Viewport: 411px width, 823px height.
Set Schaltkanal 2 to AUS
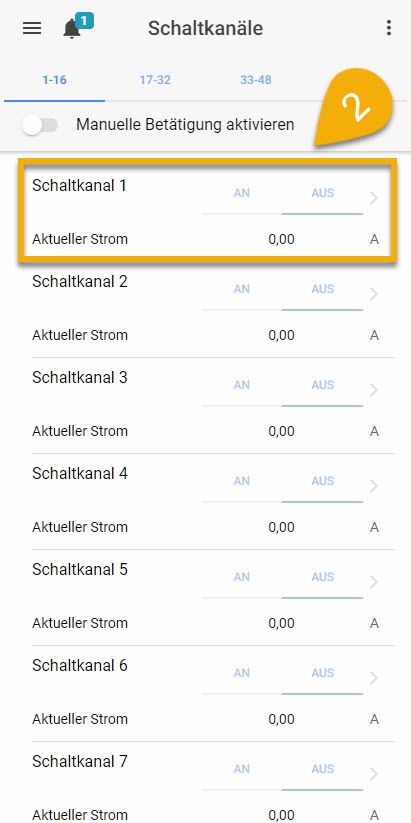coord(322,289)
